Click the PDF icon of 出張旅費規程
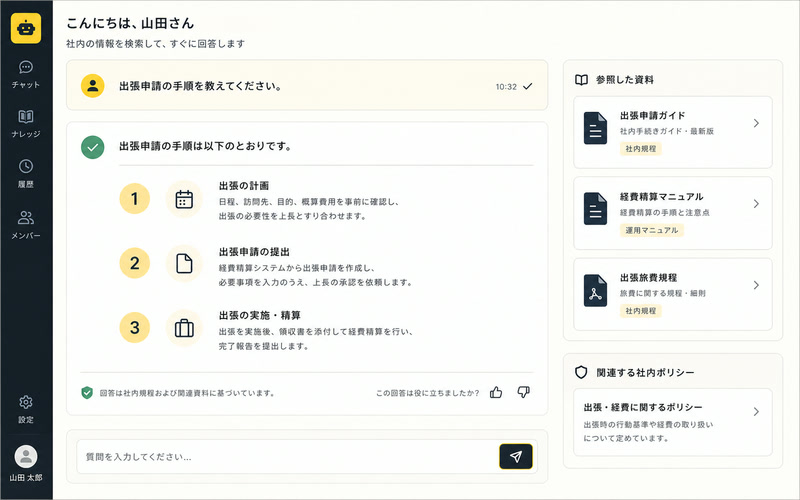Screen dimensions: 800x500 pos(595,290)
